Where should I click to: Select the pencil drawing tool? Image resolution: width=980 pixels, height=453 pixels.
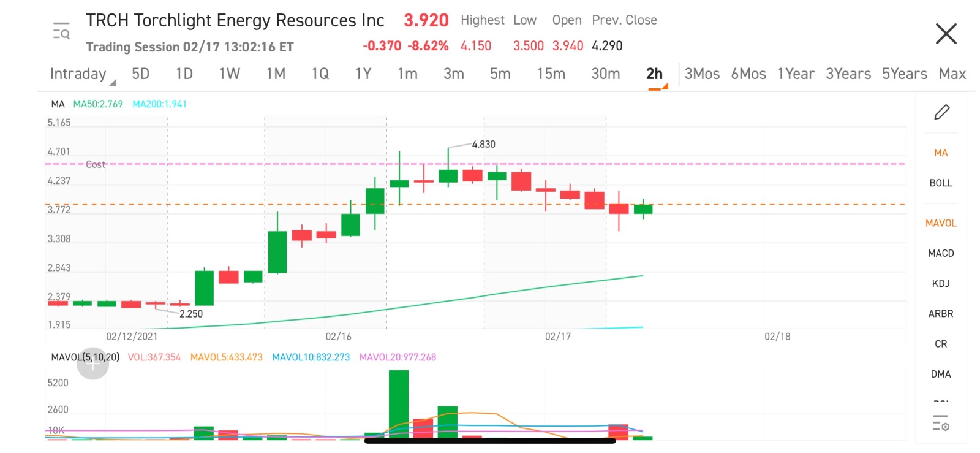tap(941, 112)
